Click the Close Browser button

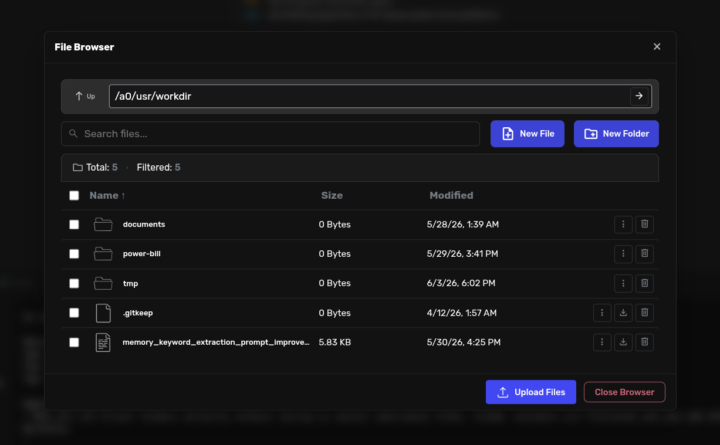tap(624, 392)
